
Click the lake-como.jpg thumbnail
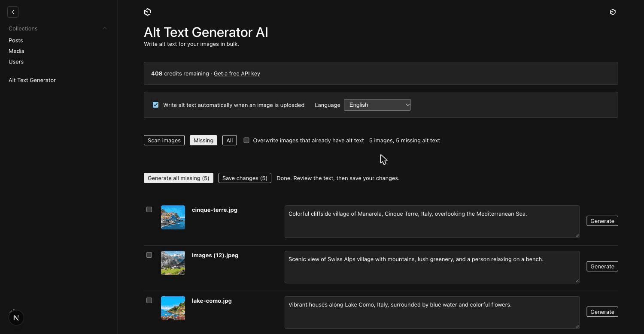173,308
